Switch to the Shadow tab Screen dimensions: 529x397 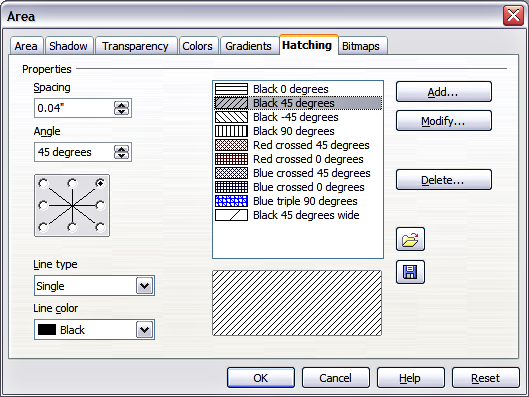tap(69, 46)
